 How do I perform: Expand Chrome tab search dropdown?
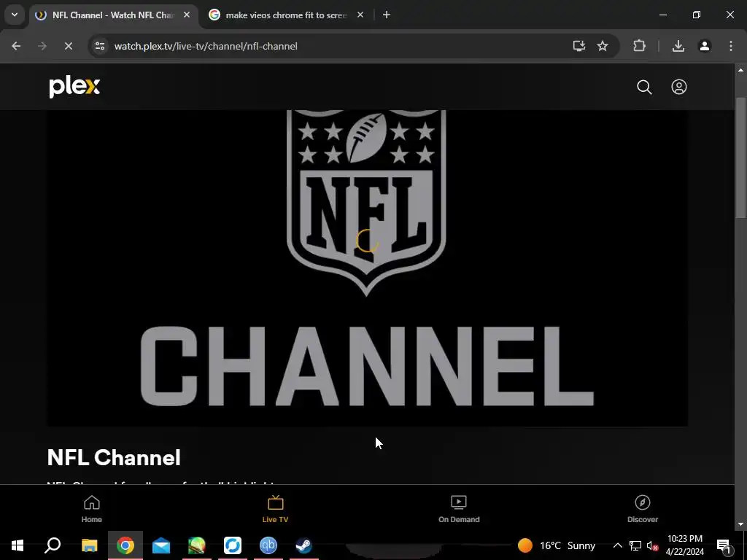pyautogui.click(x=15, y=15)
